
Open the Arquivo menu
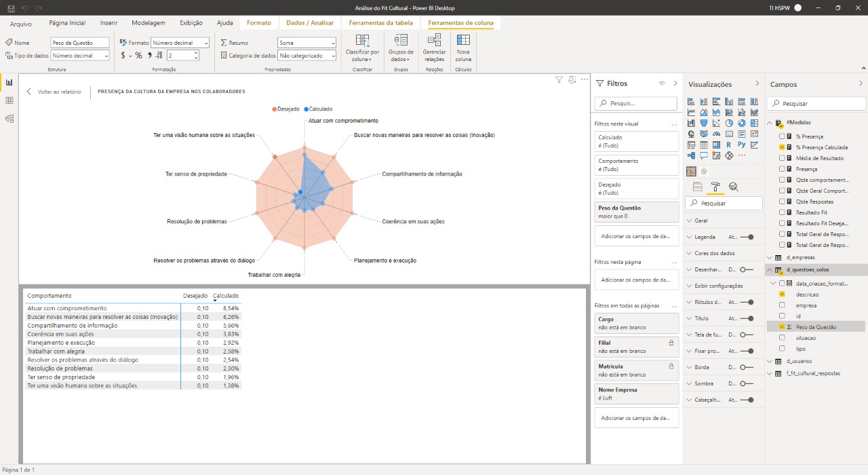pos(20,24)
